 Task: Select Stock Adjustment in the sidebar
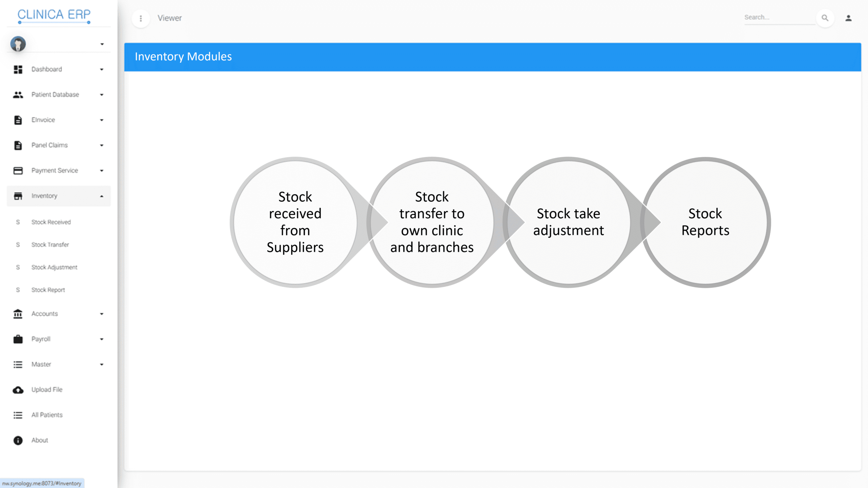click(54, 267)
